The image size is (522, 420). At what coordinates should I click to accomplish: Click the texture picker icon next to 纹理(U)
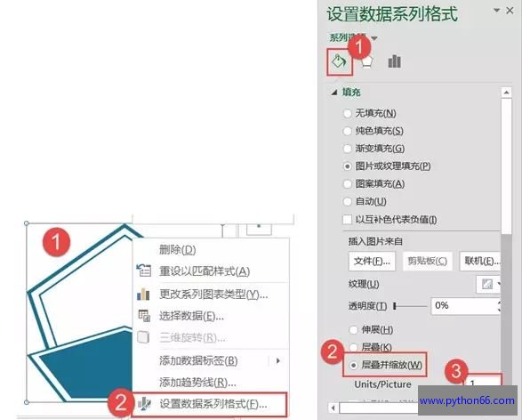(488, 284)
